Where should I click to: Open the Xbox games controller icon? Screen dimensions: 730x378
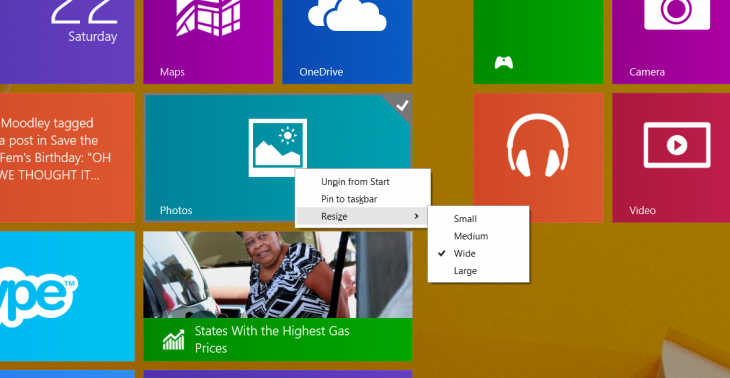pos(504,62)
